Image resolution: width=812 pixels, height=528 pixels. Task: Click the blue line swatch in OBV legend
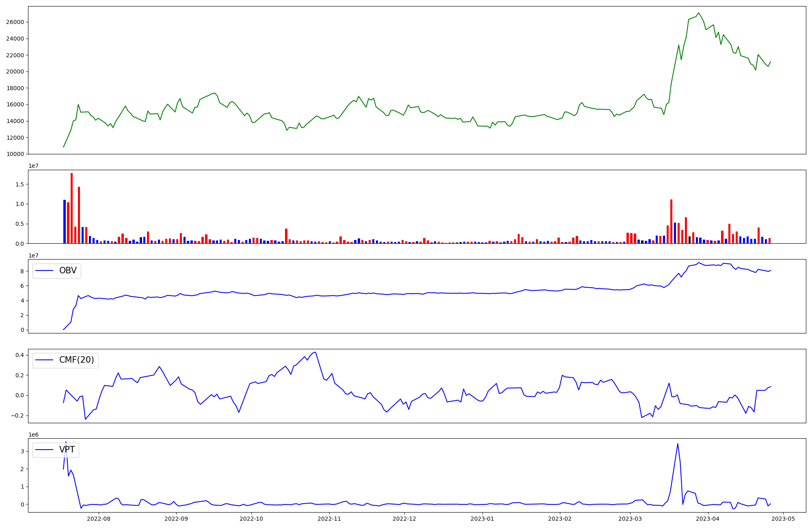click(x=45, y=271)
